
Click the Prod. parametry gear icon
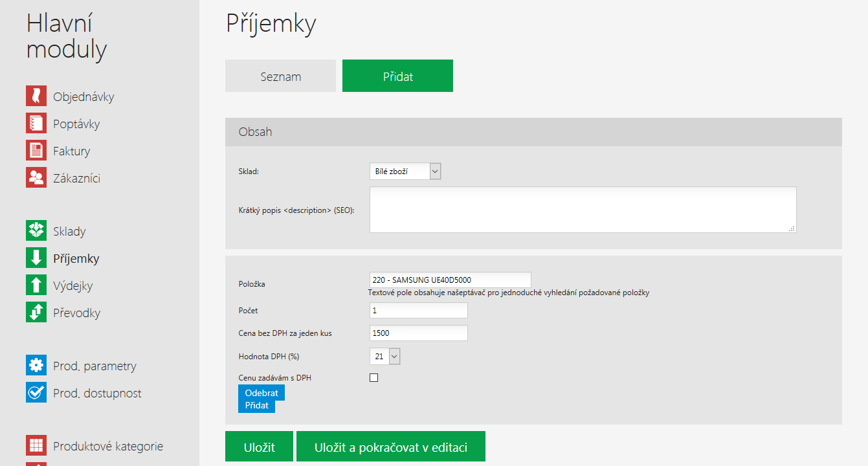coord(36,365)
